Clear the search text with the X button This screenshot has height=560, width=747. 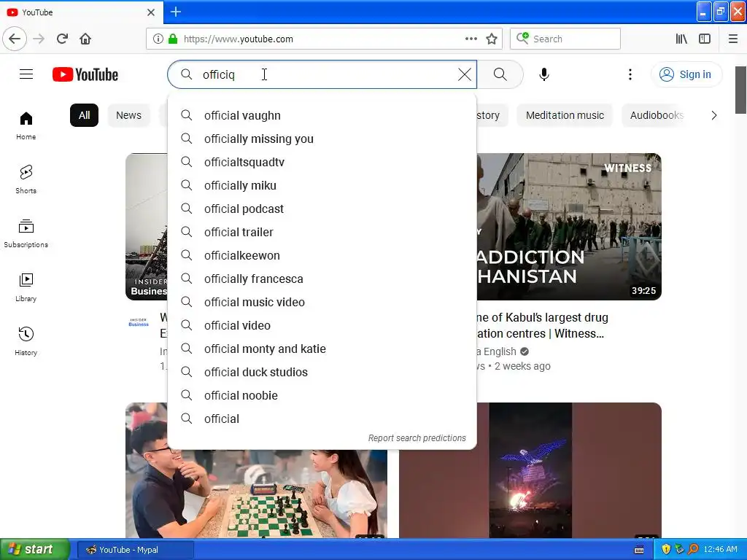coord(465,74)
